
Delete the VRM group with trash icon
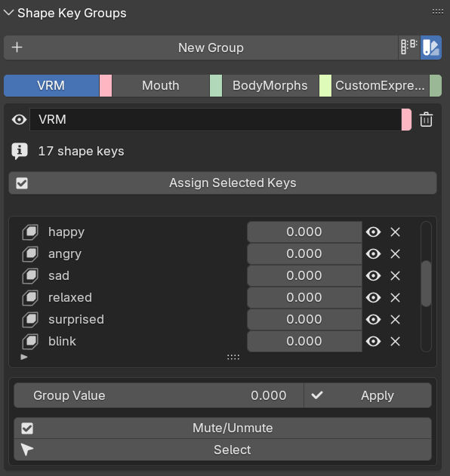click(426, 120)
